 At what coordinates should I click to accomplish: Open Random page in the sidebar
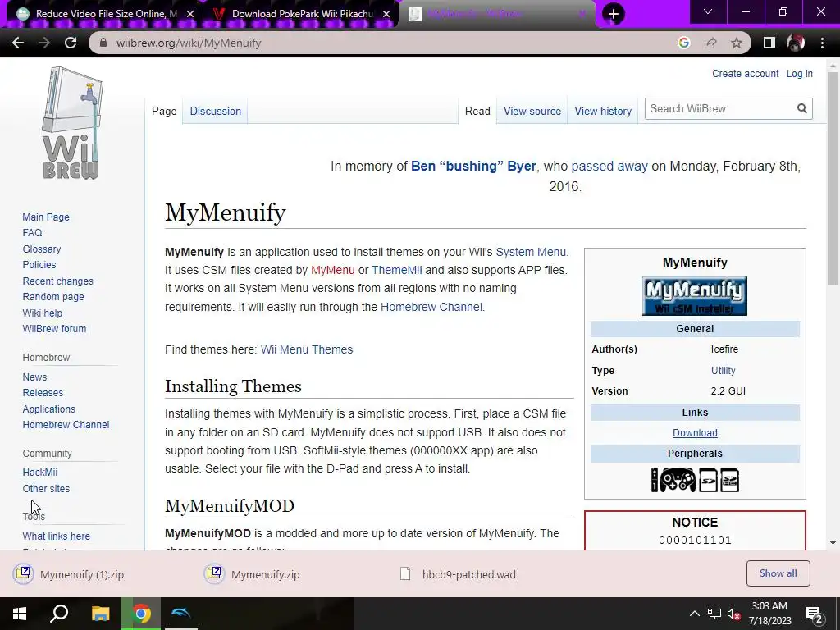(x=53, y=296)
